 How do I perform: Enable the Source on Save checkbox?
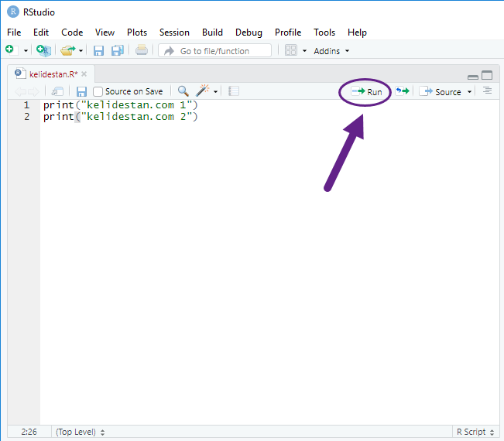[x=98, y=91]
